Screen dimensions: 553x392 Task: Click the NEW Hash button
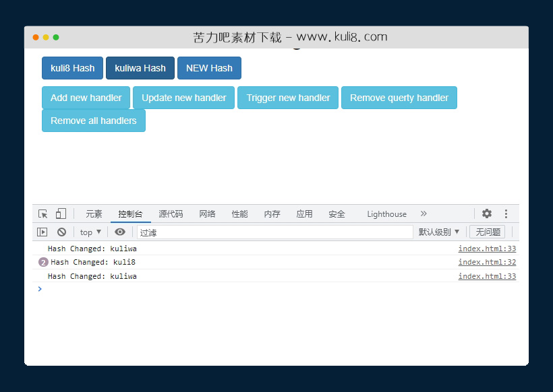(x=209, y=68)
